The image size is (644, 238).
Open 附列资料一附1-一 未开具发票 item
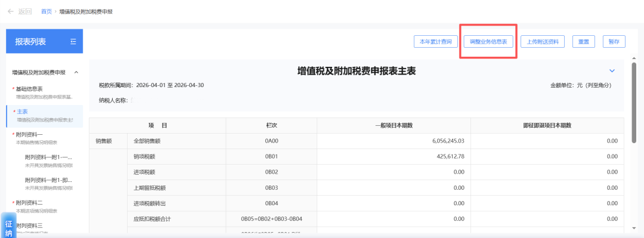pyautogui.click(x=48, y=161)
